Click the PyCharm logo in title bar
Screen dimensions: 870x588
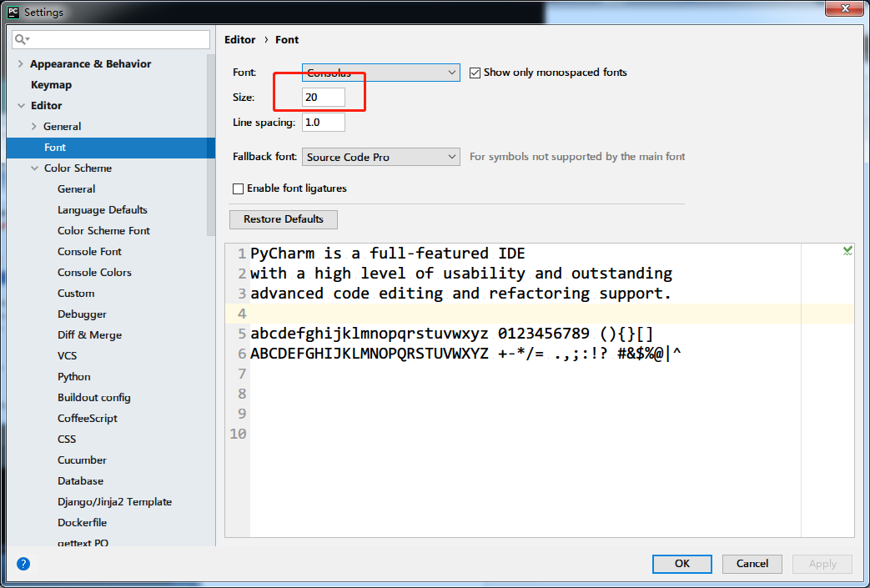tap(13, 12)
